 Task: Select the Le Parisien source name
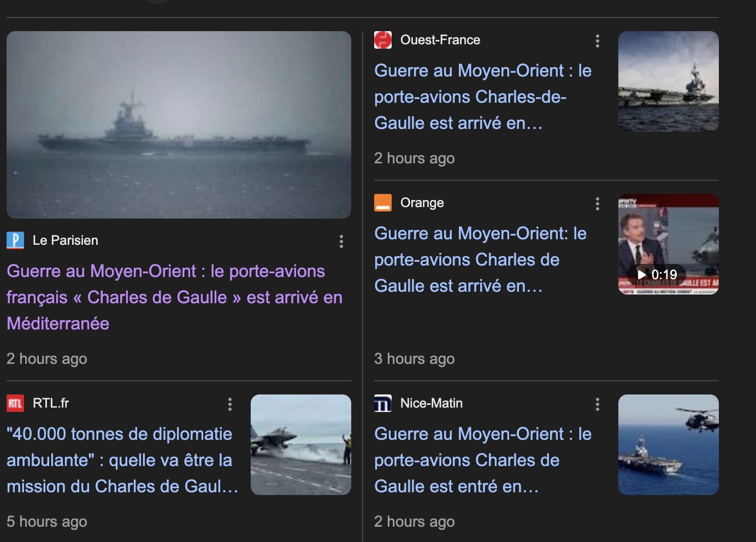66,240
